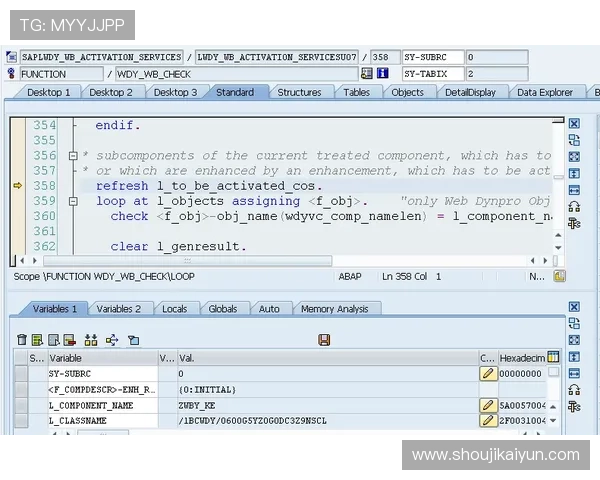
Task: Click the Hexadecim column header
Action: 522,358
